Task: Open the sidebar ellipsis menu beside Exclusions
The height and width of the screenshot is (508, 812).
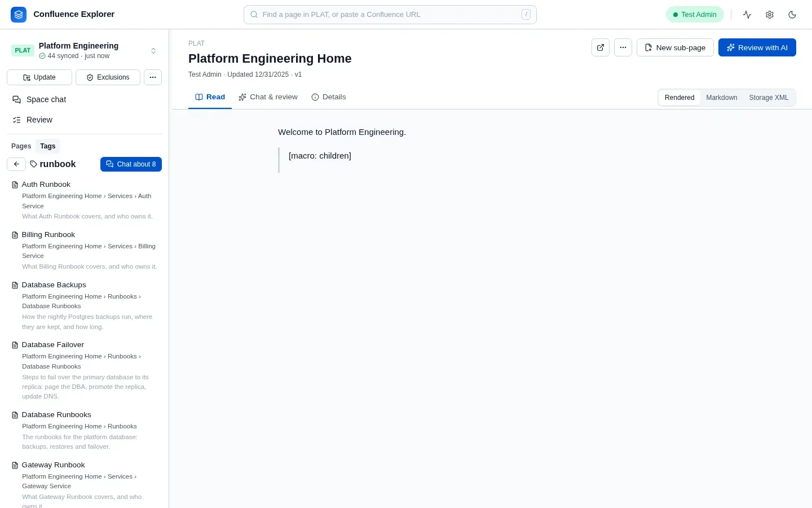Action: (153, 77)
